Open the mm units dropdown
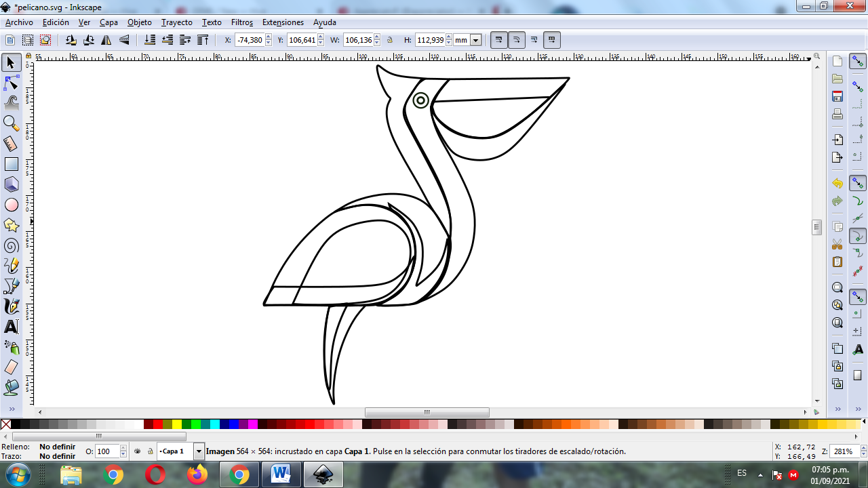This screenshot has height=488, width=868. 475,40
